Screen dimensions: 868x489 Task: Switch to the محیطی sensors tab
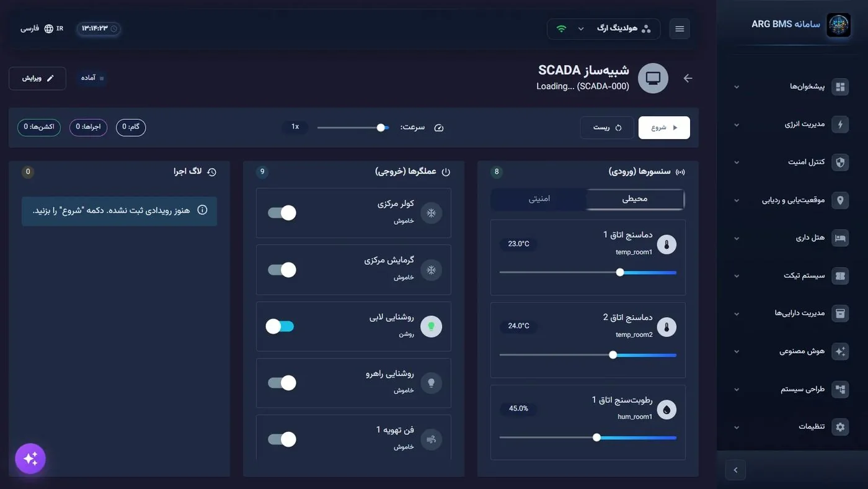pyautogui.click(x=635, y=199)
